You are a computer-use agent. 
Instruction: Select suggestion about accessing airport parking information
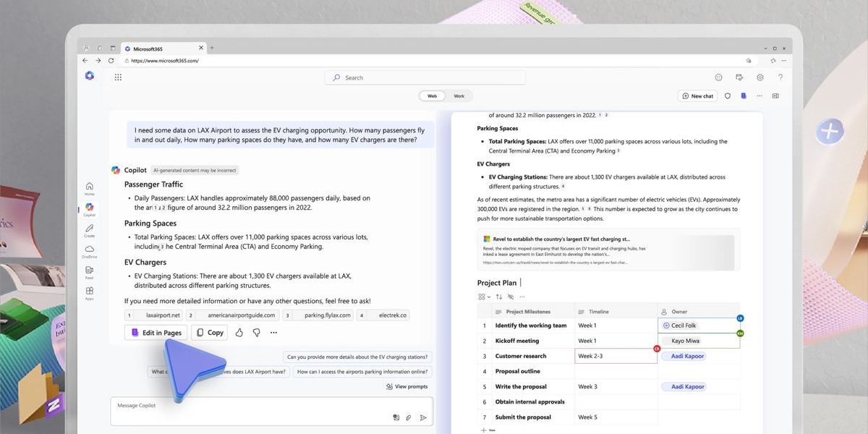tap(363, 372)
